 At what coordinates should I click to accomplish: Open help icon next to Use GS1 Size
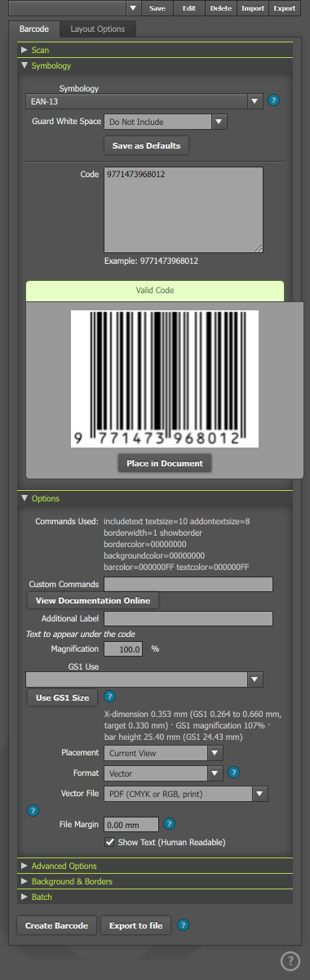tap(110, 697)
